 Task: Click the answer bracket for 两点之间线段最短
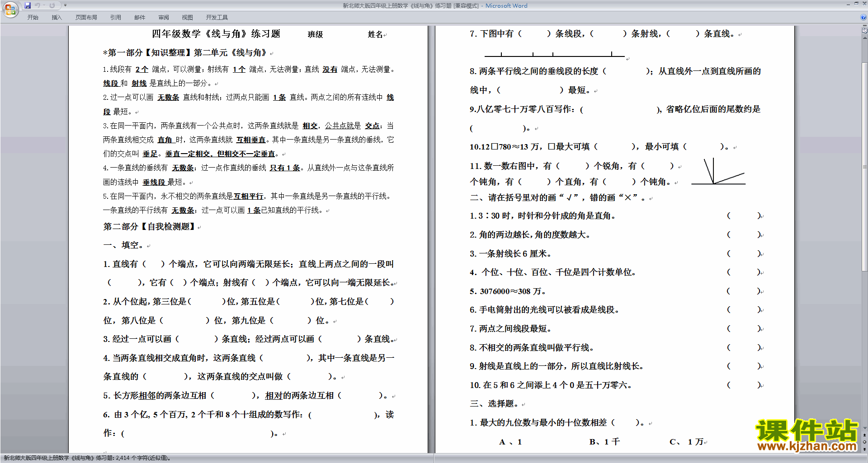click(744, 329)
